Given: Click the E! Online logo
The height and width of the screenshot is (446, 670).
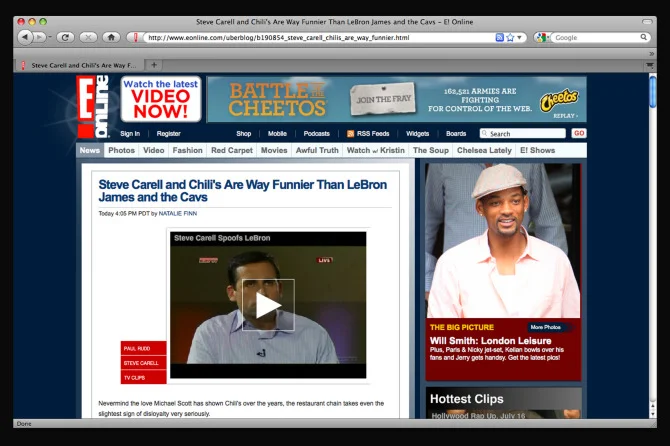Looking at the screenshot, I should (93, 107).
